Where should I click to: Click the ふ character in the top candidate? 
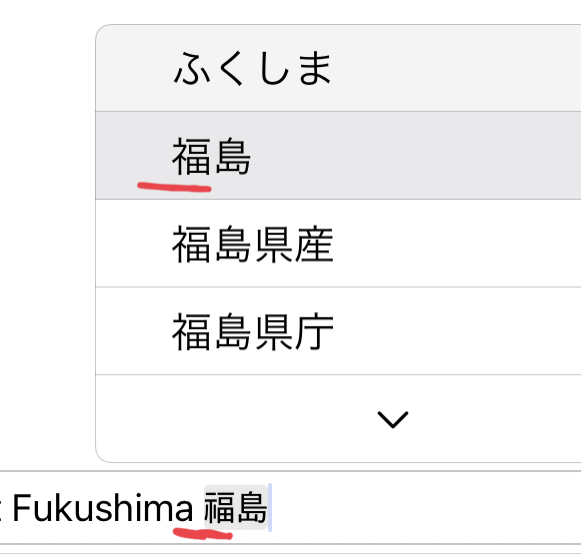point(193,69)
